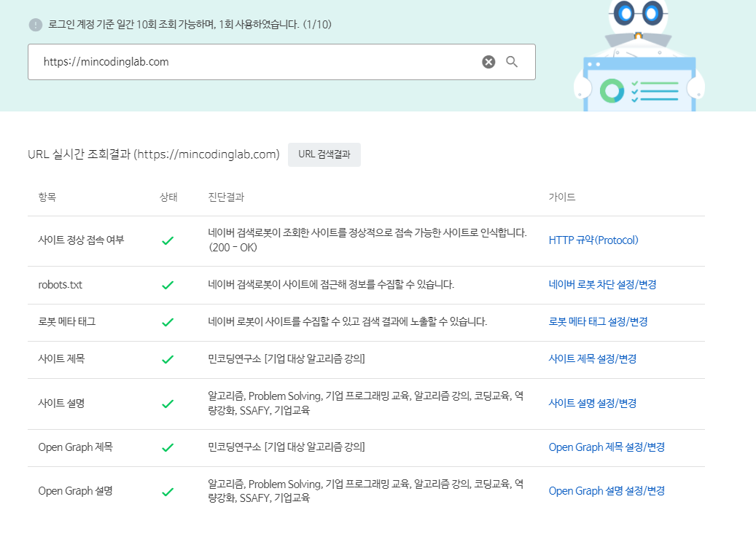Click green checkmark in Open Graph 제목 row
This screenshot has width=756, height=534.
tap(168, 448)
